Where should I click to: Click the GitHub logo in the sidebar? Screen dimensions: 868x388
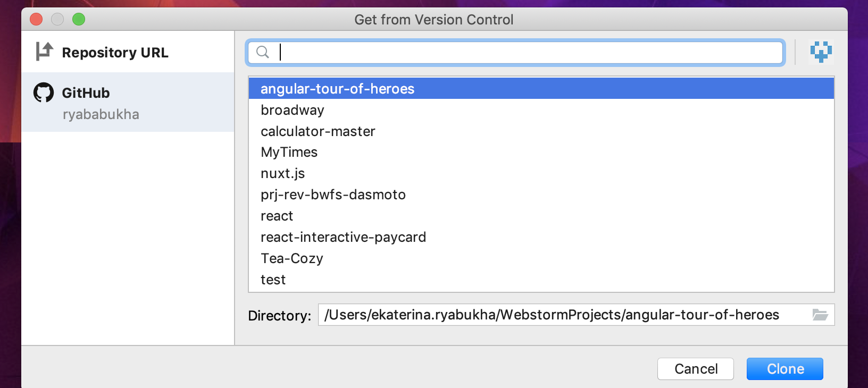click(x=44, y=92)
